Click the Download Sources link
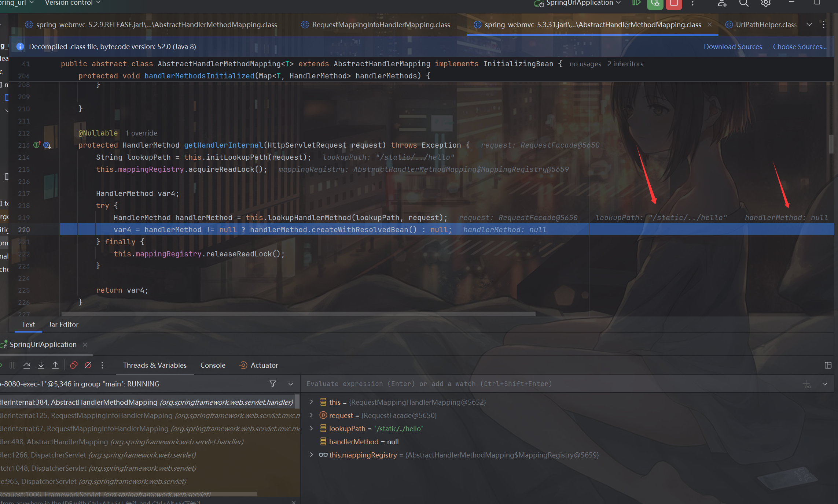This screenshot has width=838, height=504. [732, 47]
